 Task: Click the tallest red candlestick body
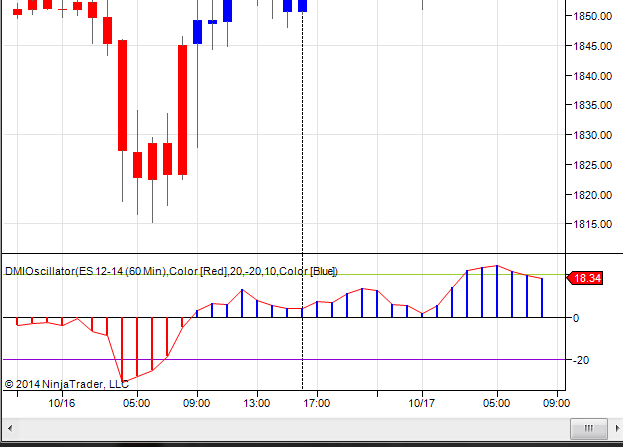coord(182,110)
